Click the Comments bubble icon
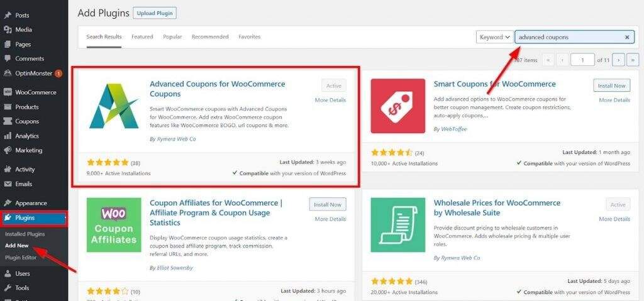Screen dimensions: 644x301 (8, 58)
